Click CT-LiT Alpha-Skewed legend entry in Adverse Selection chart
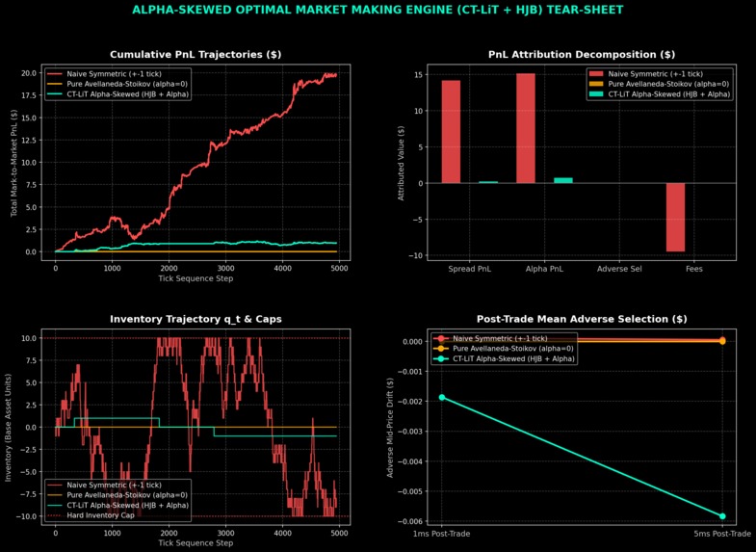756x552 pixels. click(504, 359)
